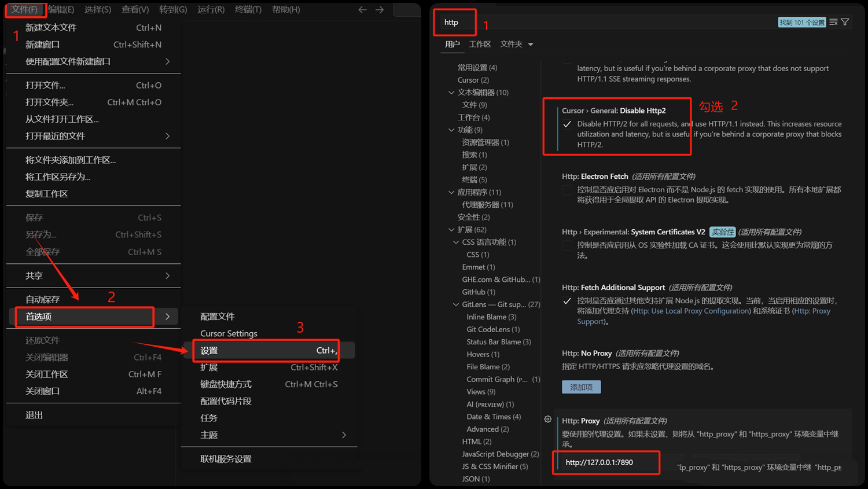868x489 pixels.
Task: Open the 查看(V) menu
Action: (135, 10)
